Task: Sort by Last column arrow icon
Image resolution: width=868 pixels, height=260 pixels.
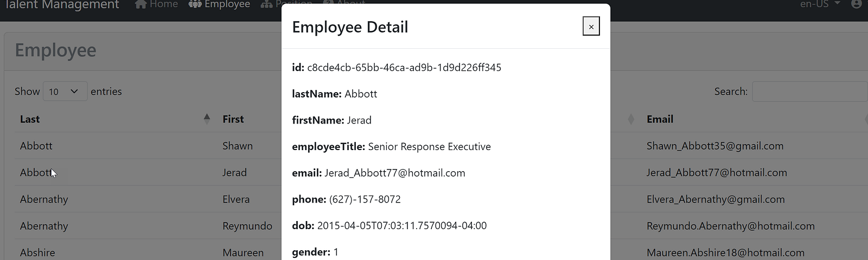Action: tap(207, 119)
